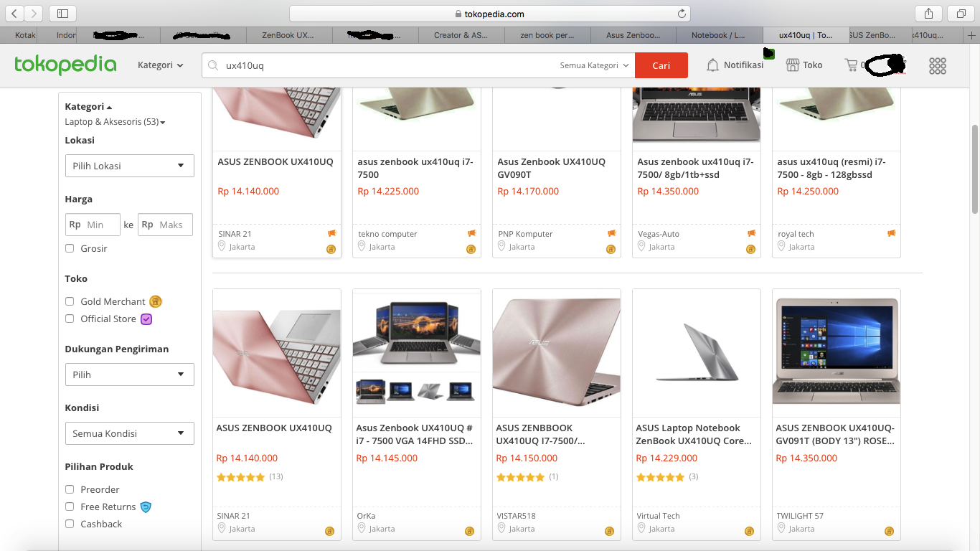The width and height of the screenshot is (980, 551).
Task: Switch to the Kotak browser tab
Action: pos(25,35)
